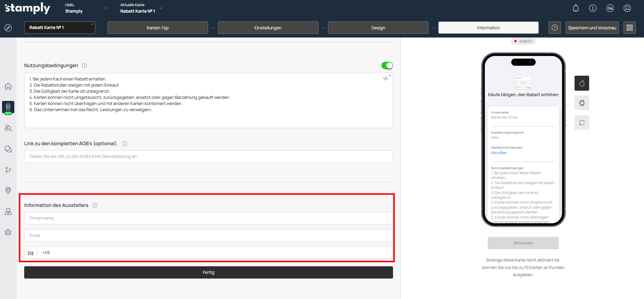Open settings gear in sidebar

pos(8,232)
